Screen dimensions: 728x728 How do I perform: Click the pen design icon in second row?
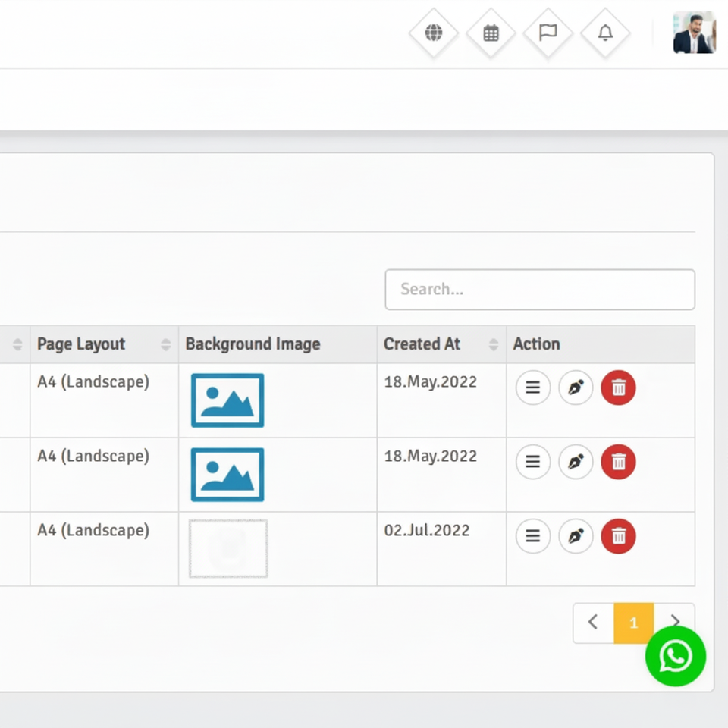[576, 462]
